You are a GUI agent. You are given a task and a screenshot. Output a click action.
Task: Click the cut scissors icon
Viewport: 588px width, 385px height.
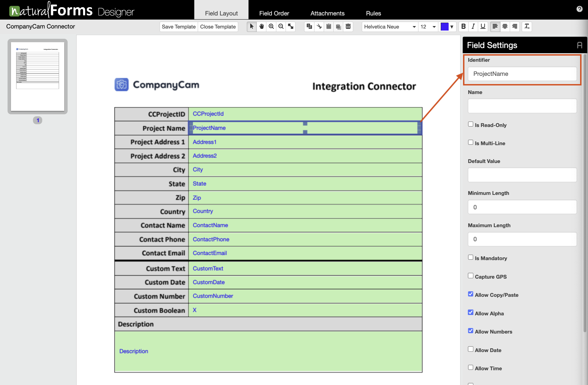pos(319,26)
